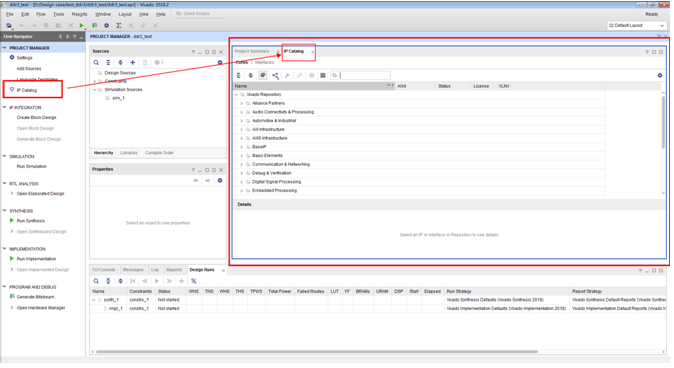Click the help question mark in Sources panel
This screenshot has height=368, width=674.
[193, 52]
